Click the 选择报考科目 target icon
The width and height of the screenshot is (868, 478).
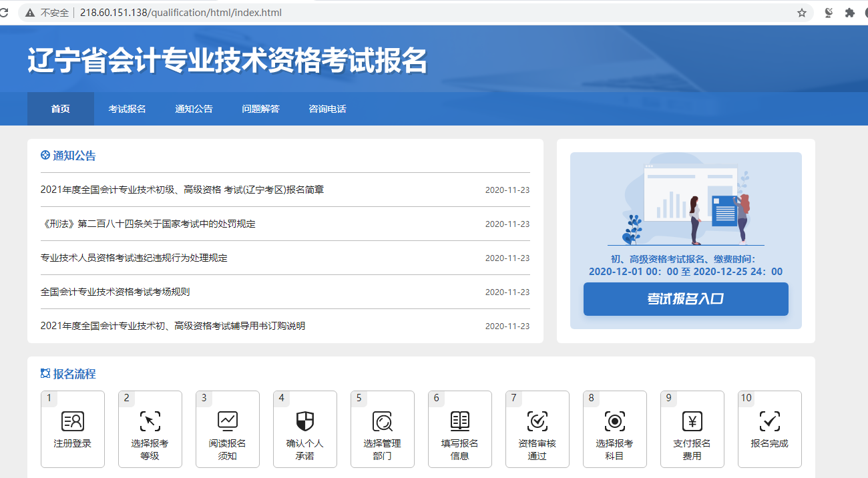615,421
